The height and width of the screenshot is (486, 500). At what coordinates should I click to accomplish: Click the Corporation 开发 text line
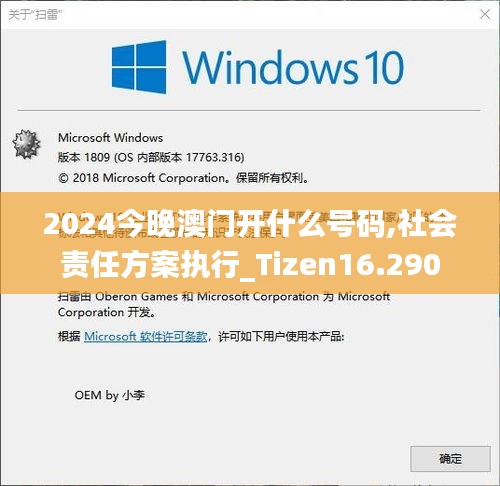pos(106,312)
